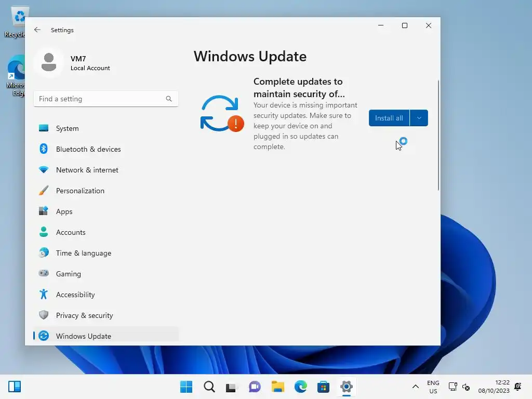Open Microsoft Store from the taskbar
Image resolution: width=532 pixels, height=399 pixels.
point(323,387)
